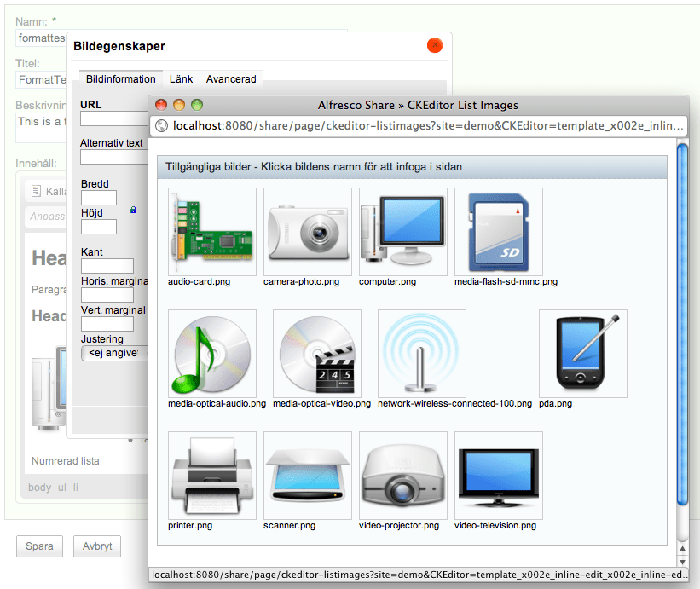Select the scanner.png image icon

coord(308,476)
